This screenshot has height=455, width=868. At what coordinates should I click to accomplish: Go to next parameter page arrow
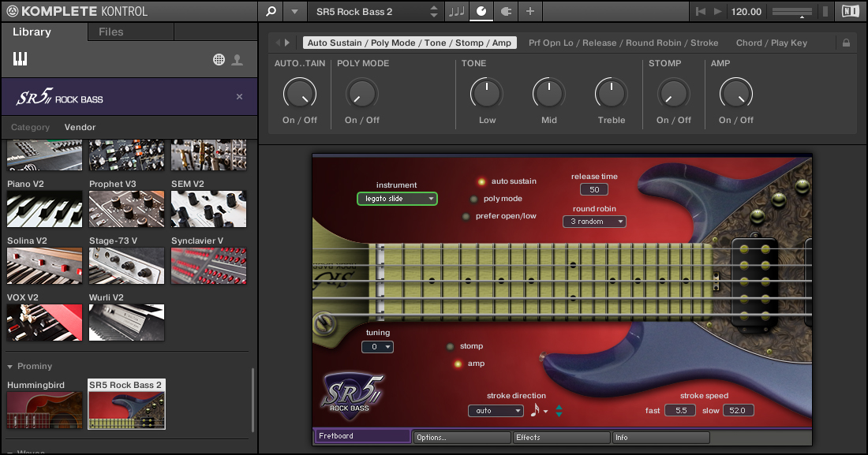tap(286, 43)
